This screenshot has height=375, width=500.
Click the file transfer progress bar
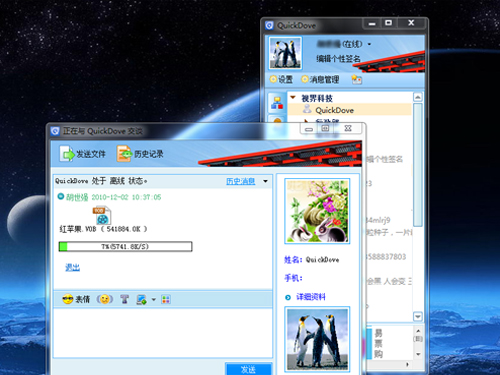click(125, 247)
